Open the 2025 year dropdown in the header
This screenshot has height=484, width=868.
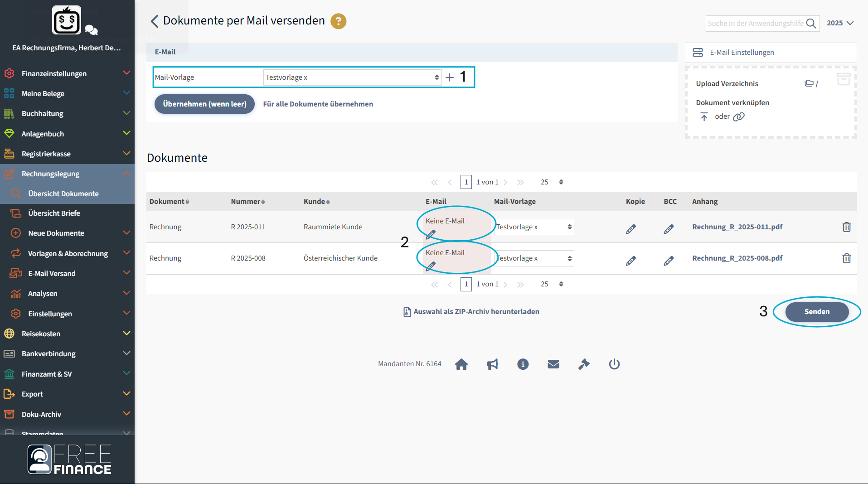coord(840,23)
